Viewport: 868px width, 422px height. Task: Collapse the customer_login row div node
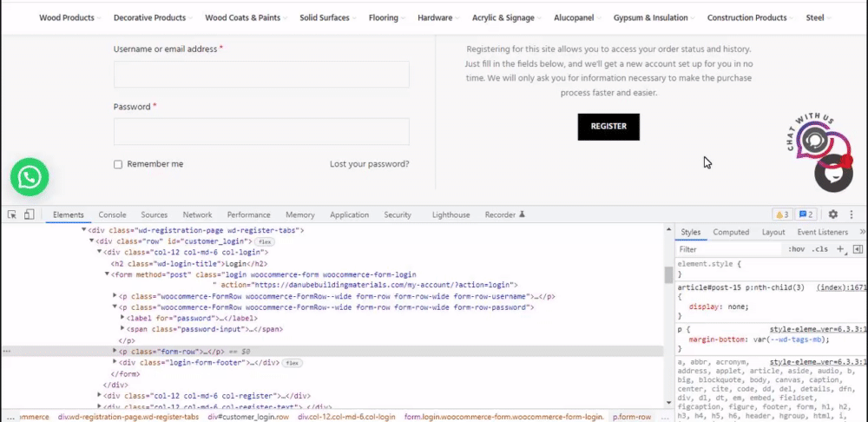[x=92, y=241]
